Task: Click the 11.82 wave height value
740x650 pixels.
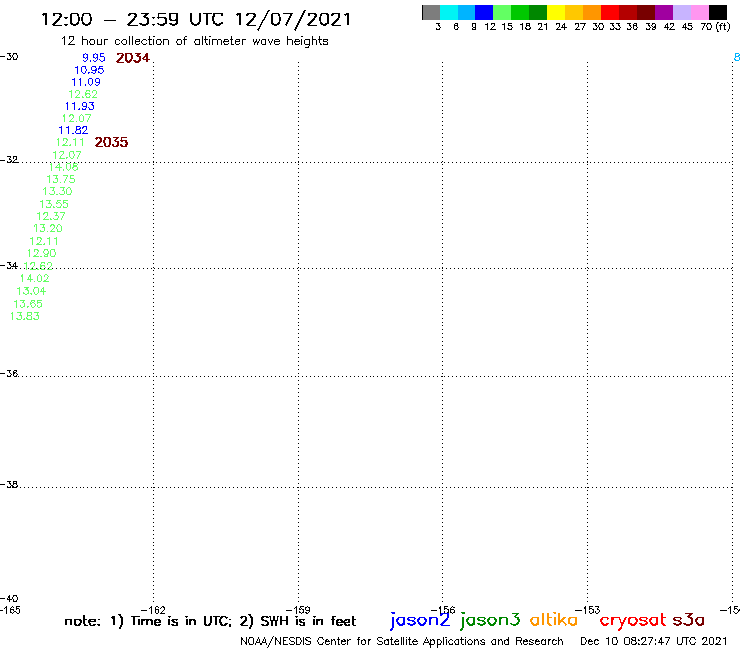Action: click(73, 130)
